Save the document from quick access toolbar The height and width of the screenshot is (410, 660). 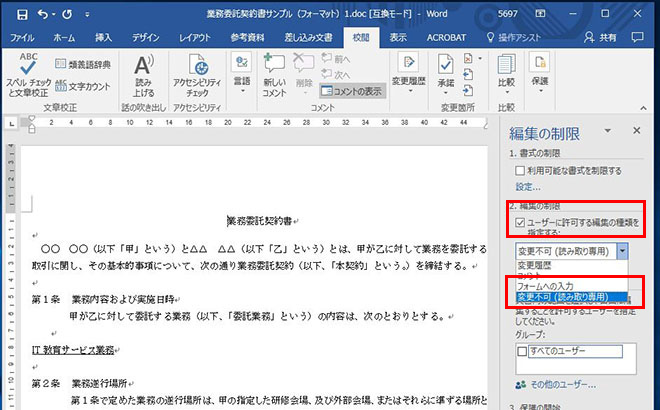(17, 13)
